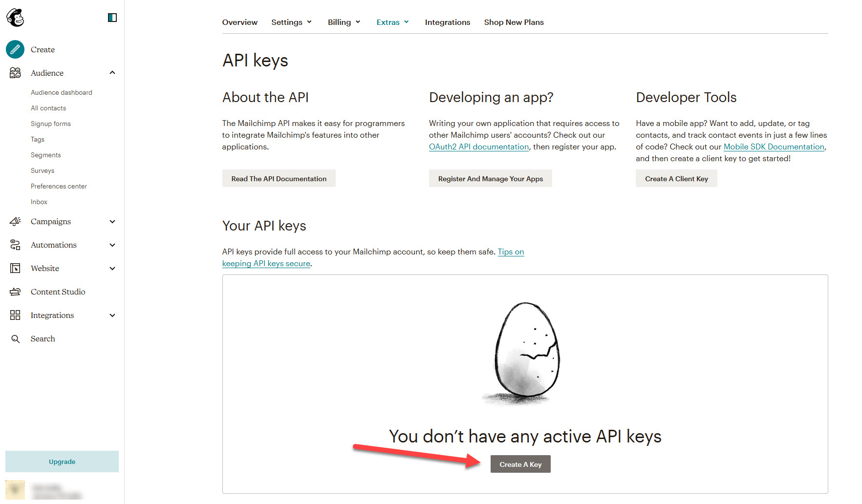Open the Settings dropdown in top navigation
862x504 pixels.
click(291, 22)
